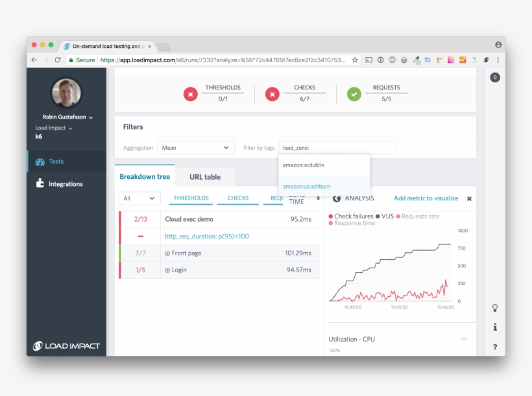
Task: Collapse the Analysis panel with the back arrow
Action: 337,198
